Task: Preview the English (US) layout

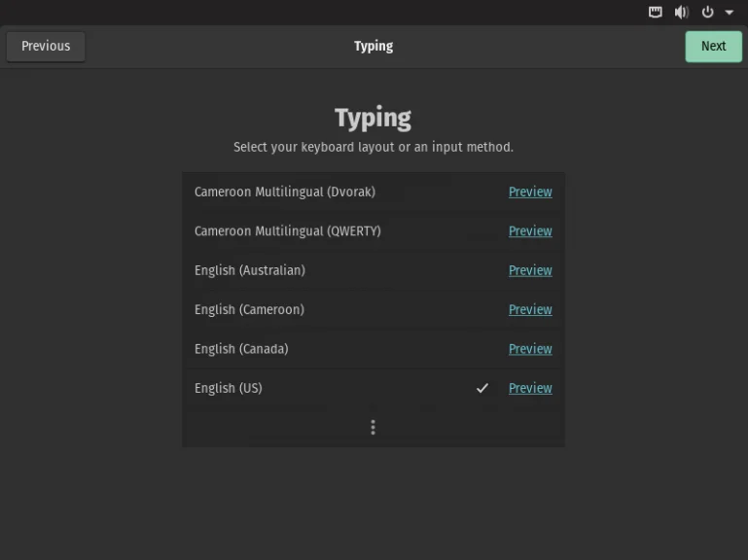Action: coord(530,388)
